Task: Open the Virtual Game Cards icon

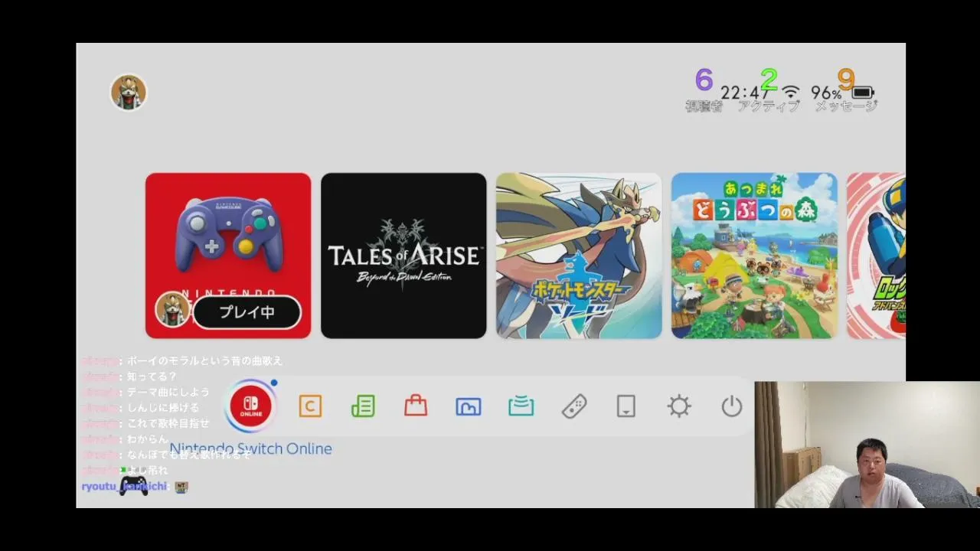Action: (626, 406)
